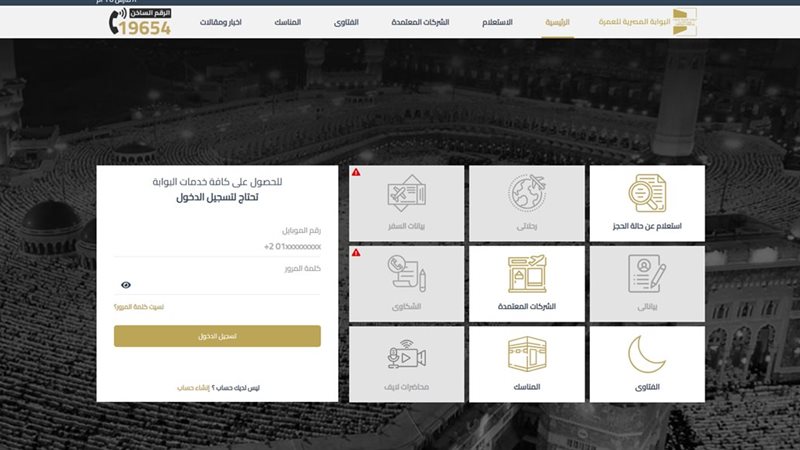Open اخبار ومقالات in top navigation
800x450 pixels.
220,22
